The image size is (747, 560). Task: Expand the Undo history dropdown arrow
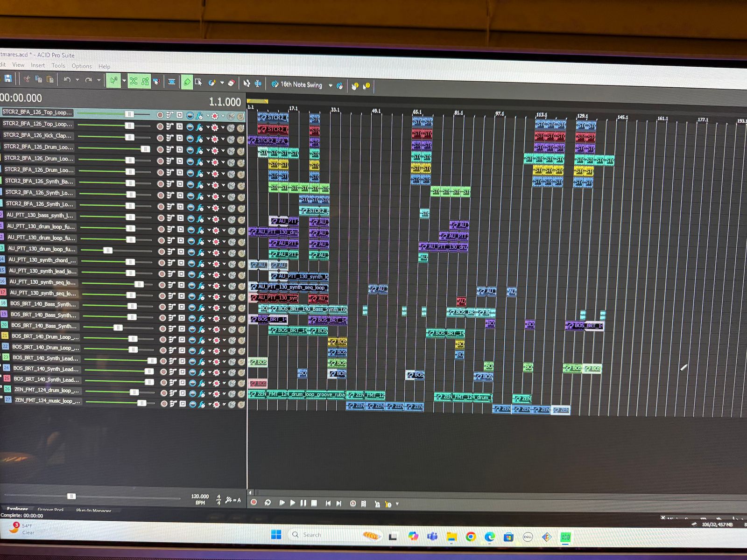[x=77, y=80]
